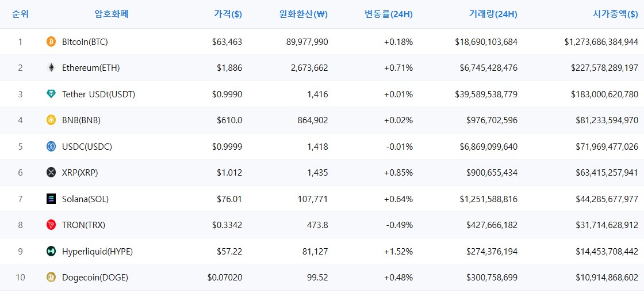Select Dogecoin volume $300,758,699

tap(492, 278)
